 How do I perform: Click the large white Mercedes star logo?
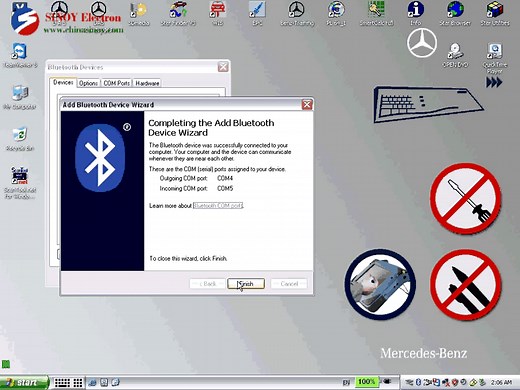point(422,43)
